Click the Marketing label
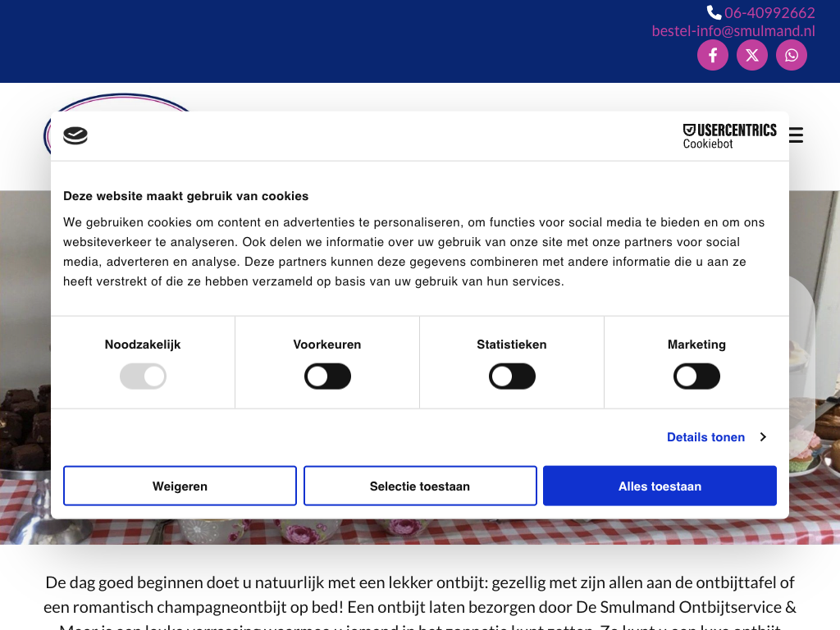Image resolution: width=840 pixels, height=630 pixels. 696,345
